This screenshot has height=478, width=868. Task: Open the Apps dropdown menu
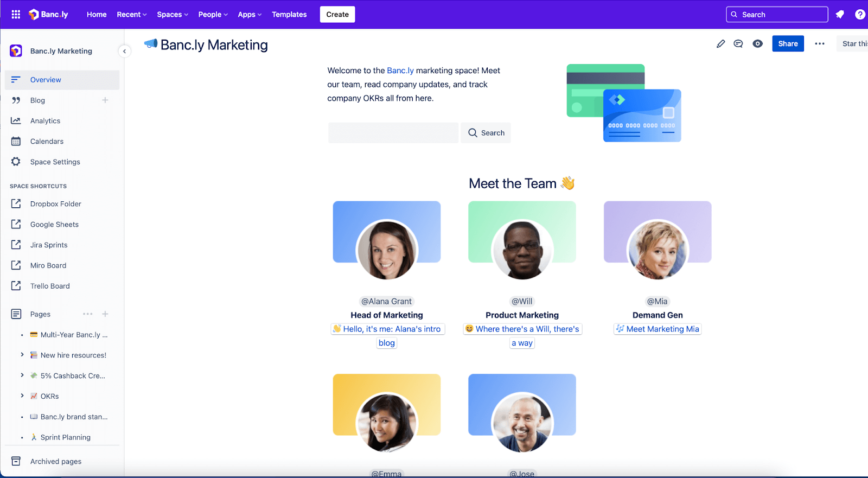click(x=250, y=15)
